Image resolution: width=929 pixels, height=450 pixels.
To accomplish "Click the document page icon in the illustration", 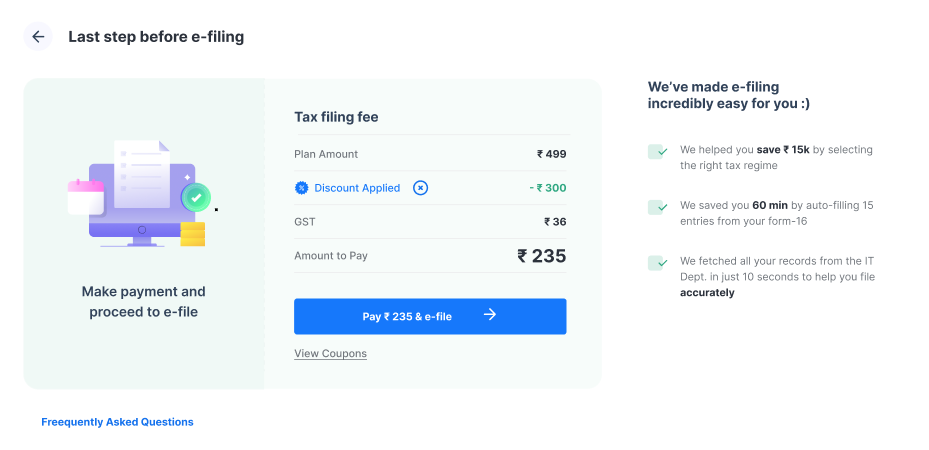I will tap(142, 174).
